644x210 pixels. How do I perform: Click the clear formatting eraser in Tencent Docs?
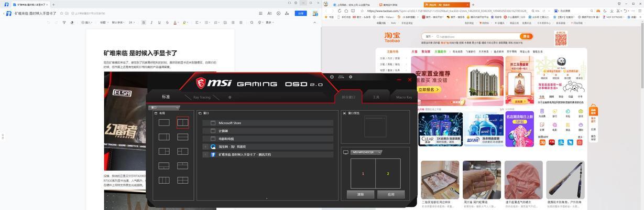pyautogui.click(x=72, y=23)
